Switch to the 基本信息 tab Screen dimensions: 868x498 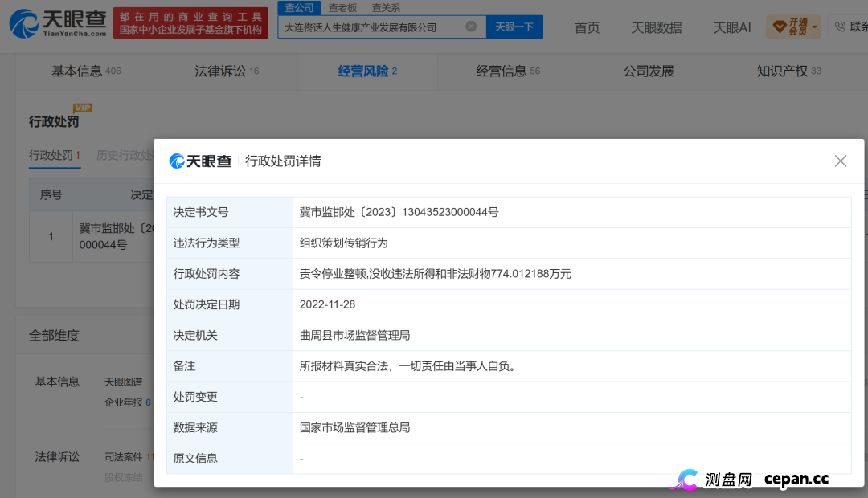point(86,71)
